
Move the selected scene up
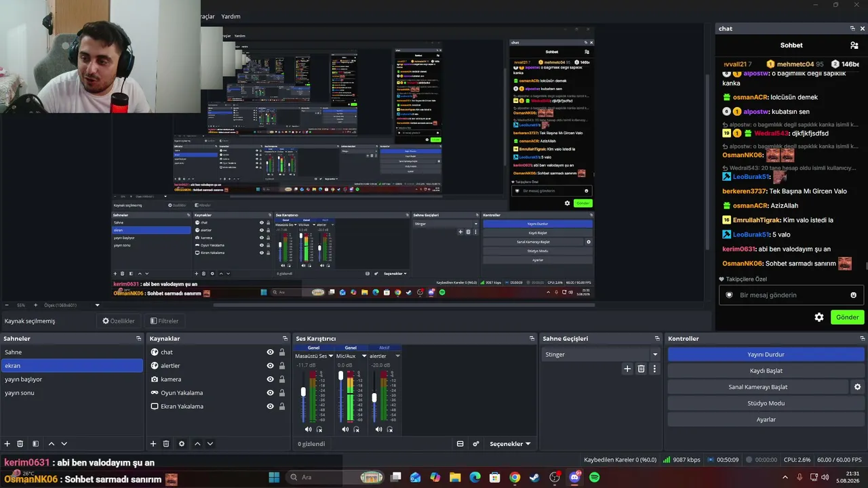point(52,444)
